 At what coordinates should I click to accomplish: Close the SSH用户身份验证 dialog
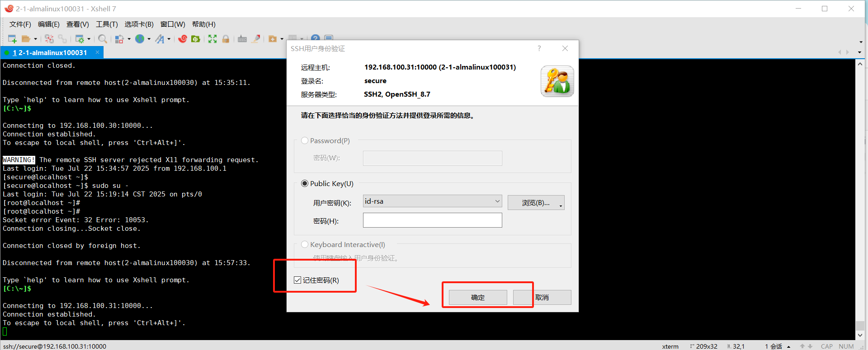tap(565, 48)
